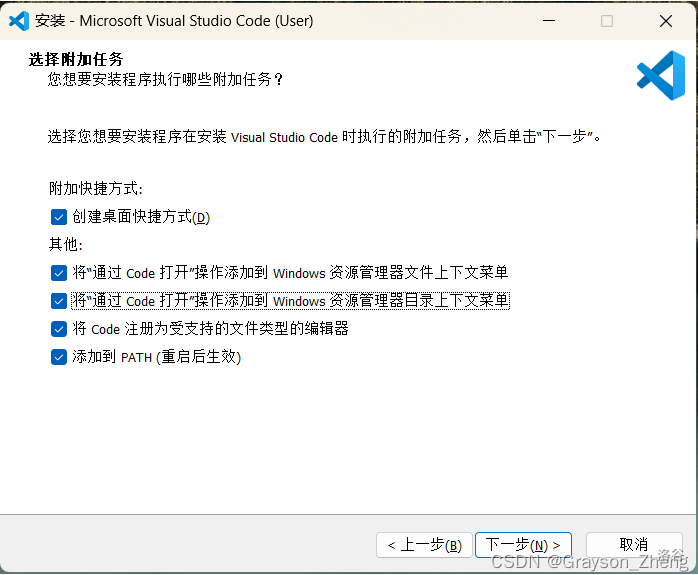The image size is (698, 575).
Task: Click the 您想要安装程序执行哪些附加任务？ text
Action: [x=165, y=80]
